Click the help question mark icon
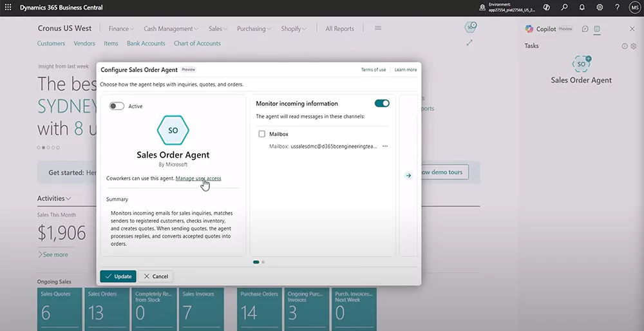 (617, 8)
